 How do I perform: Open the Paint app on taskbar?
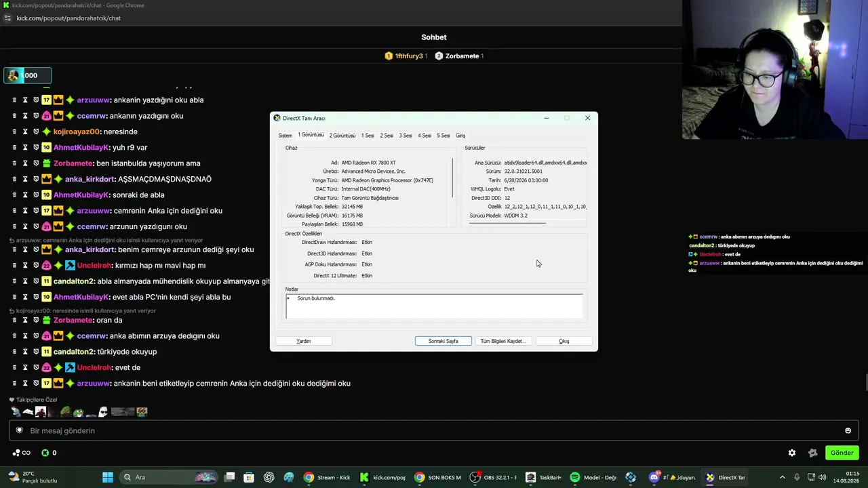pos(289,477)
